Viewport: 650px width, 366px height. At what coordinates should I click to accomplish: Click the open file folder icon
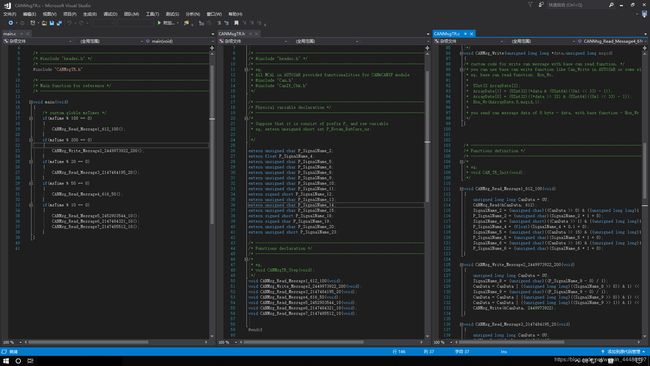(44, 23)
